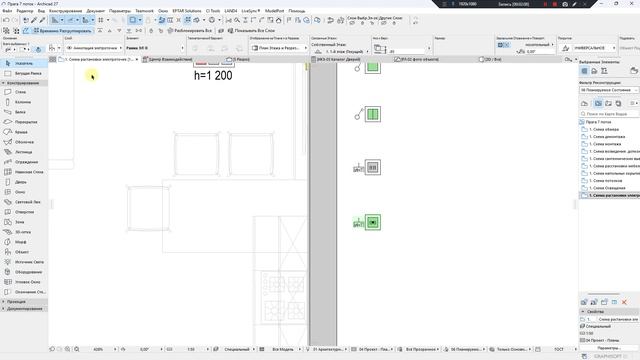Switch navigator to Layout Book mode
The height and width of the screenshot is (360, 640).
[x=609, y=104]
